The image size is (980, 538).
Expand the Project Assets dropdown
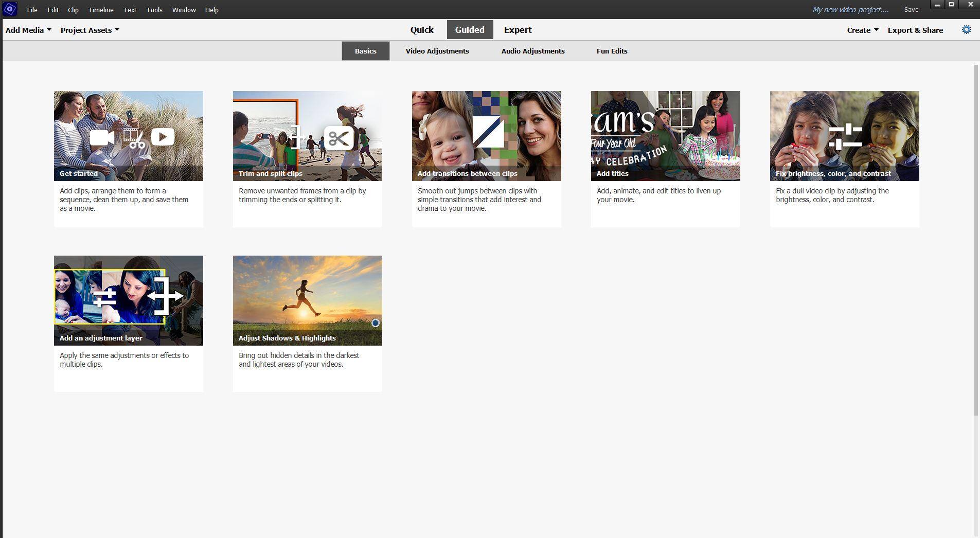tap(90, 30)
